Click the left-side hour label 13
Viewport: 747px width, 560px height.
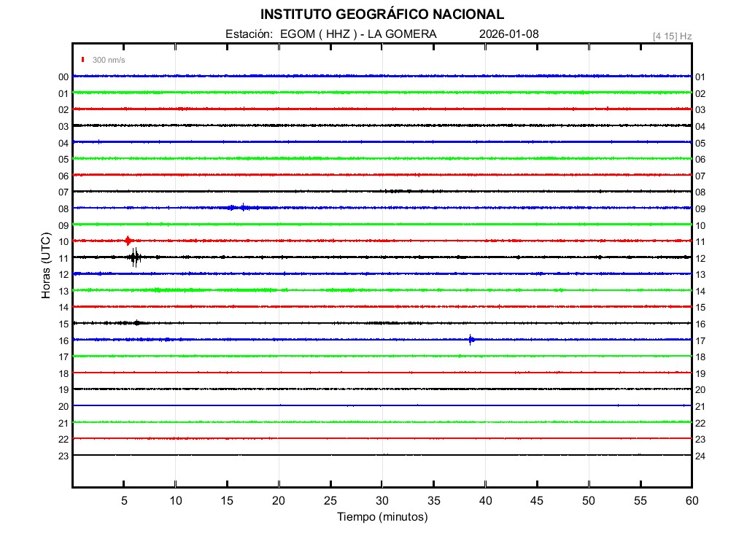[63, 291]
